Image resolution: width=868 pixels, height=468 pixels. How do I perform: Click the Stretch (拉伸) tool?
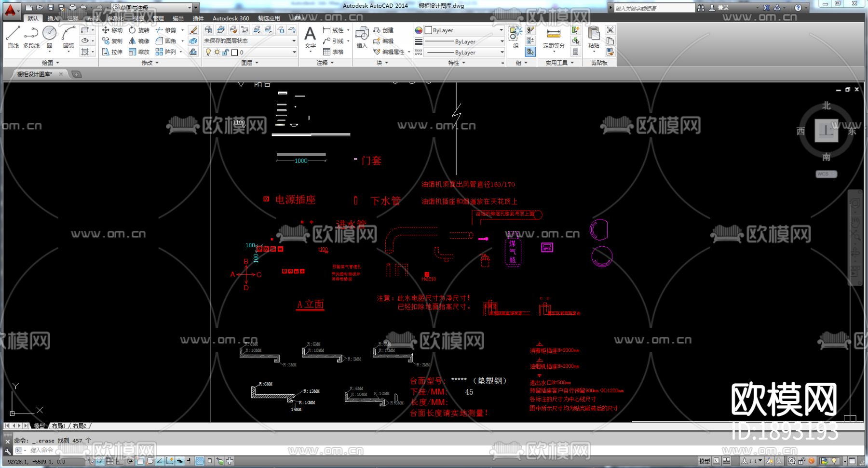pyautogui.click(x=112, y=52)
